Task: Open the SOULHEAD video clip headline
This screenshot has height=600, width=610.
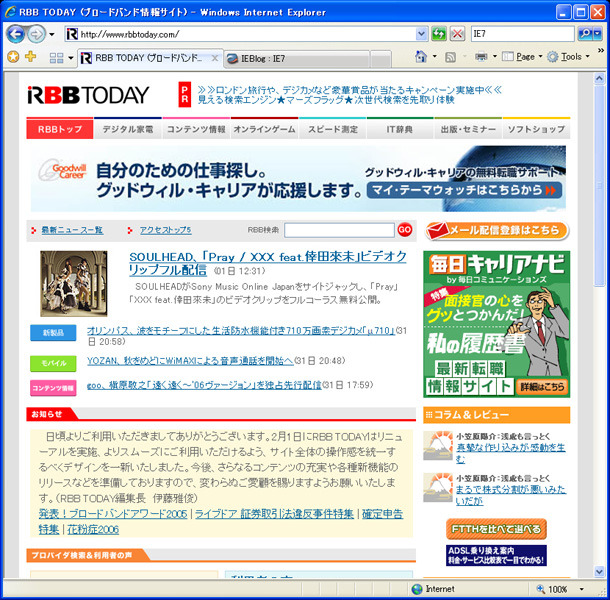Action: 268,263
